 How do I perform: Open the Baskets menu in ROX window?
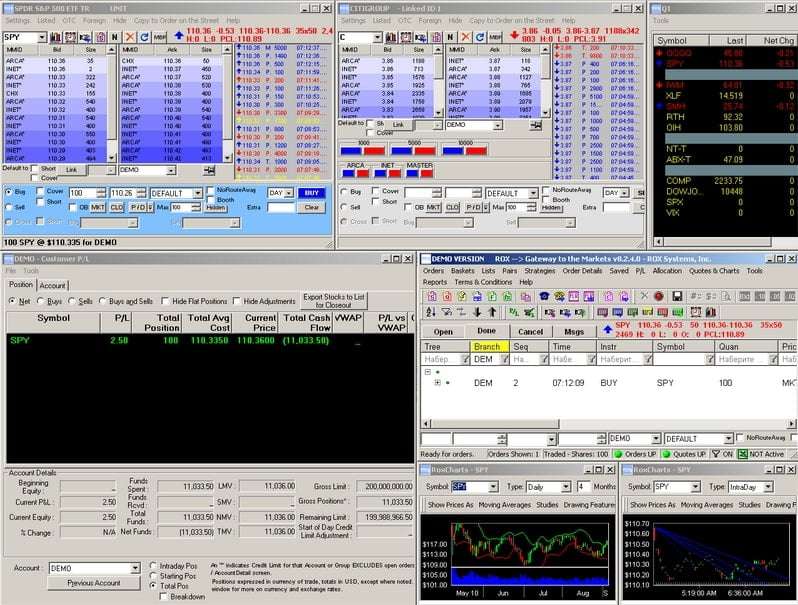(x=463, y=271)
